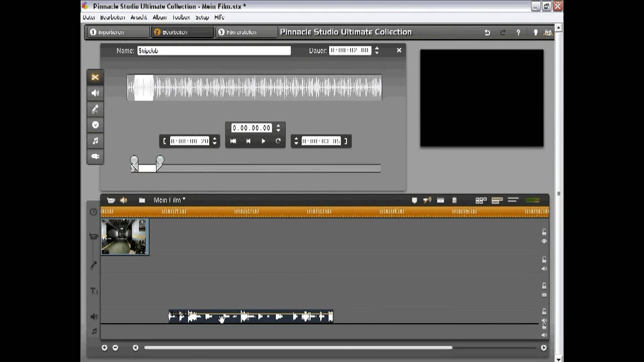This screenshot has width=644, height=362.
Task: Mute the music track speaker toggle
Action: (544, 335)
